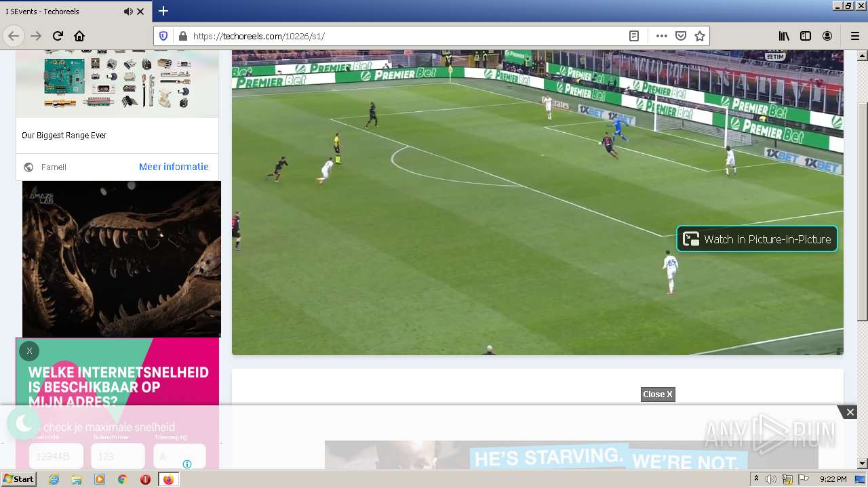Open Action Center flag icon
This screenshot has width=868, height=488.
click(x=804, y=479)
